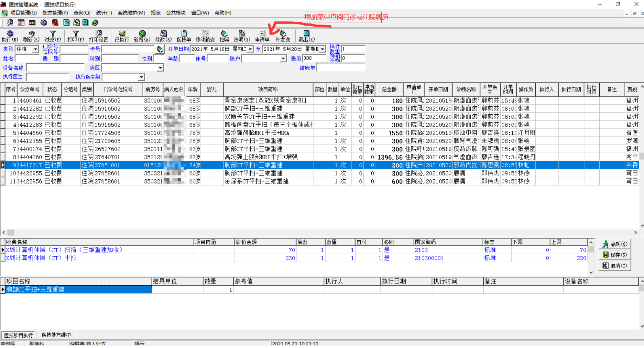Image resolution: width=644 pixels, height=348 pixels.
Task: Open 打印设置 print settings
Action: point(99,36)
